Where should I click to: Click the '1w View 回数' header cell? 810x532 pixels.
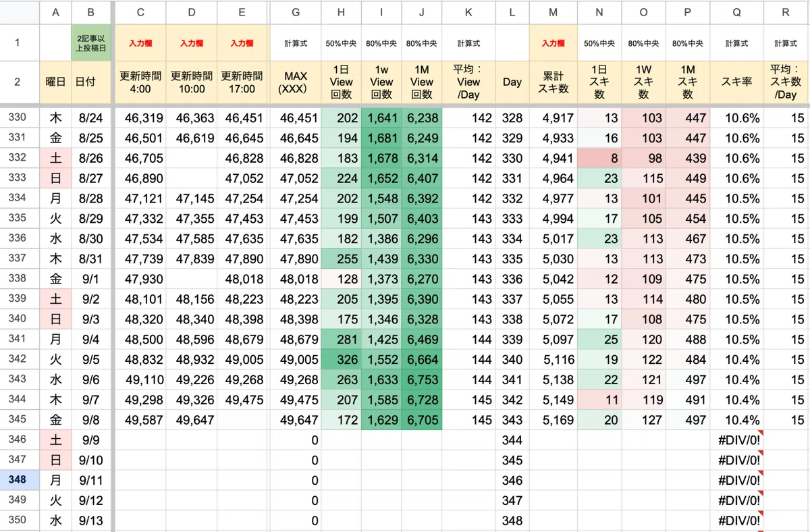[381, 82]
